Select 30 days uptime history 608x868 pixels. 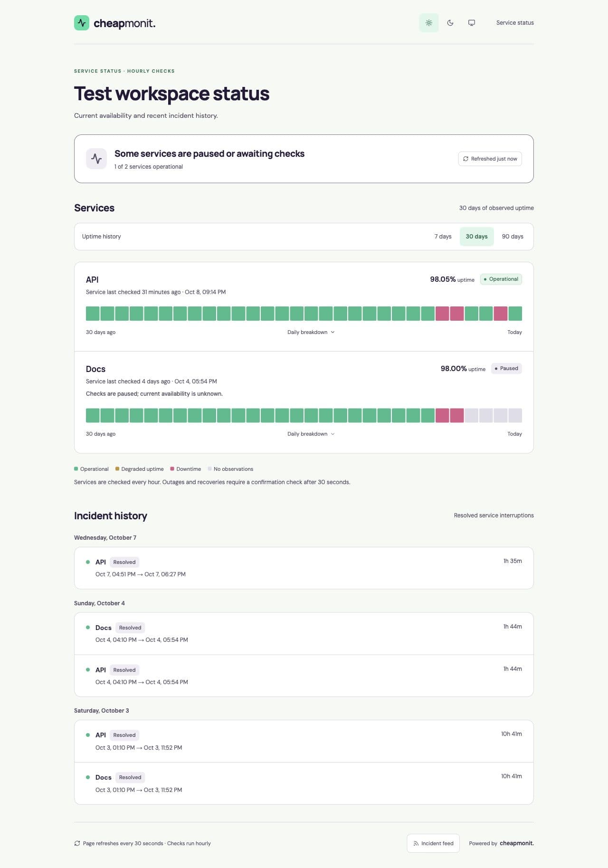point(476,237)
